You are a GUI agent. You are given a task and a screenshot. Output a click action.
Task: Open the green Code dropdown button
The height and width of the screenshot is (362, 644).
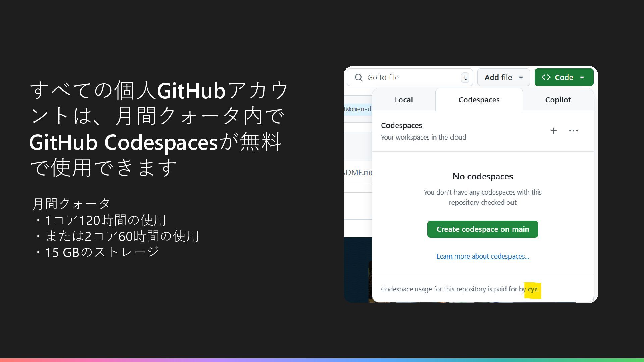pos(564,77)
